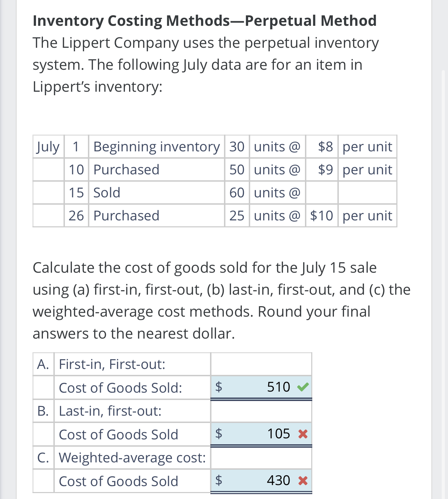This screenshot has height=499, width=448.
Task: Click the heading Inventory Costing Methods—Perpetual Method
Action: click(204, 20)
